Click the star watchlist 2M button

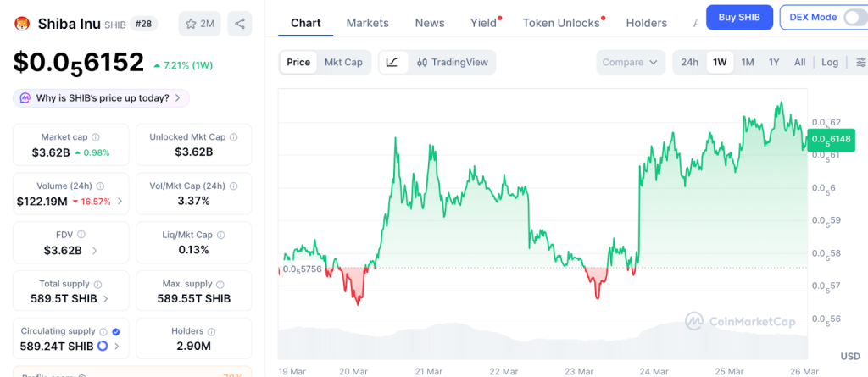pyautogui.click(x=200, y=24)
